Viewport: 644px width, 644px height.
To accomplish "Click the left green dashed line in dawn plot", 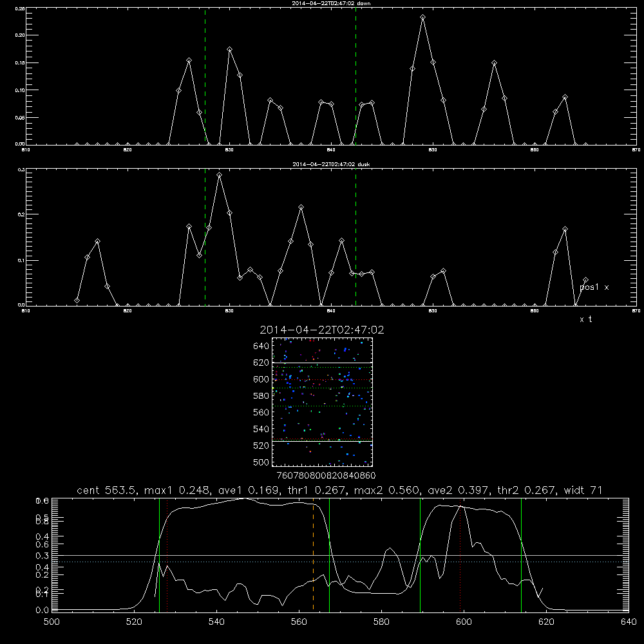I will click(205, 76).
